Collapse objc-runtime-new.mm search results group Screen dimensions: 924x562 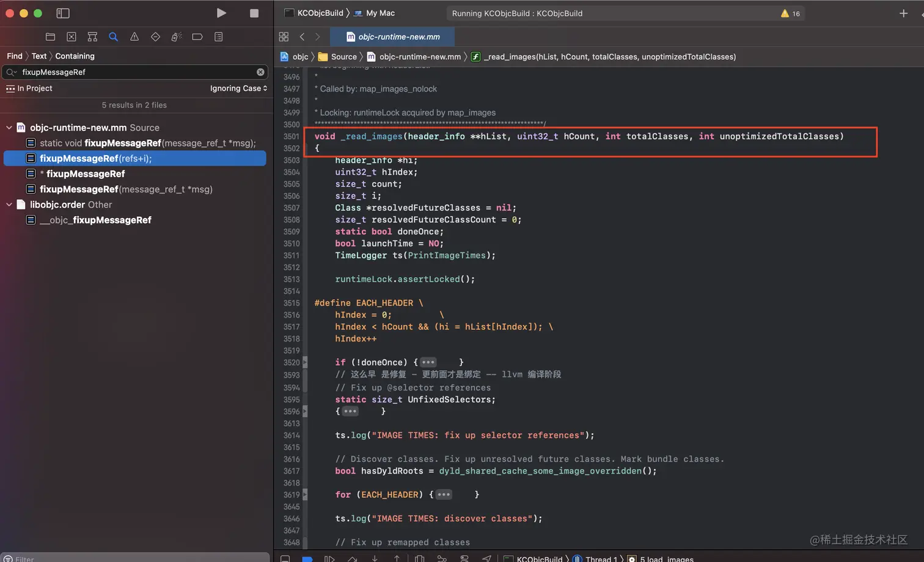[9, 128]
